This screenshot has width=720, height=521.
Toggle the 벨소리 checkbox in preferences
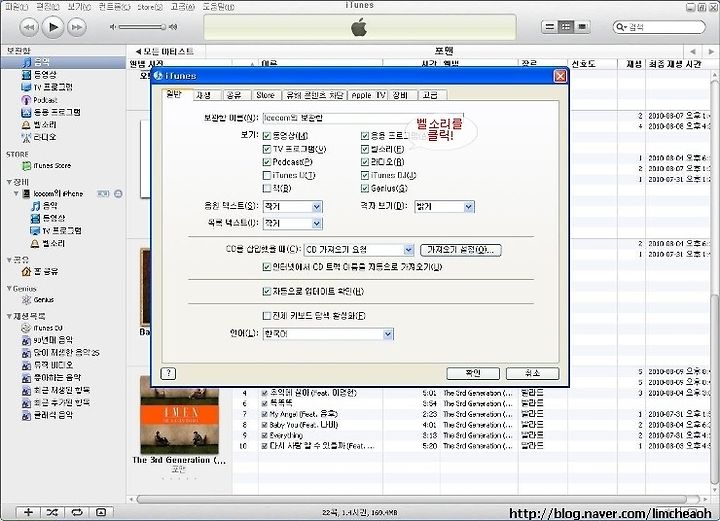[365, 149]
